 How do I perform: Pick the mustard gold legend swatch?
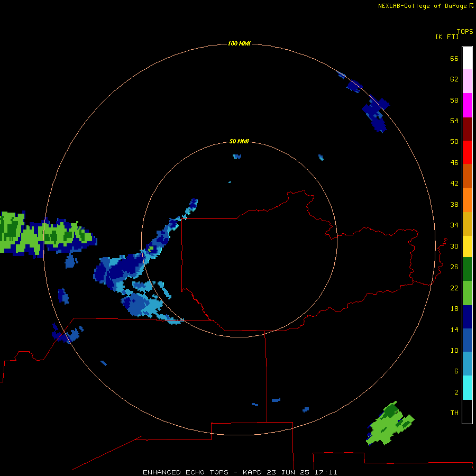pyautogui.click(x=467, y=224)
